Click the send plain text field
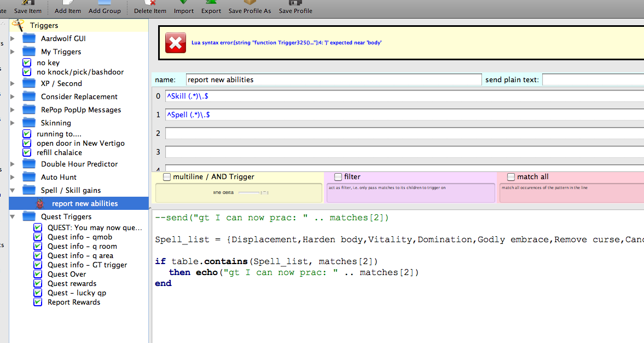Viewport: 644px width, 343px height. (593, 80)
